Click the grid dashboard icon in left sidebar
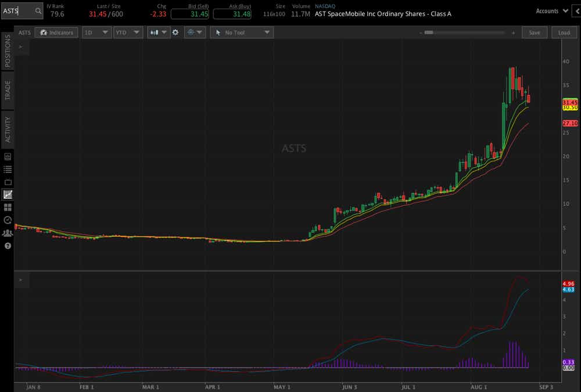581x392 pixels. tap(8, 208)
